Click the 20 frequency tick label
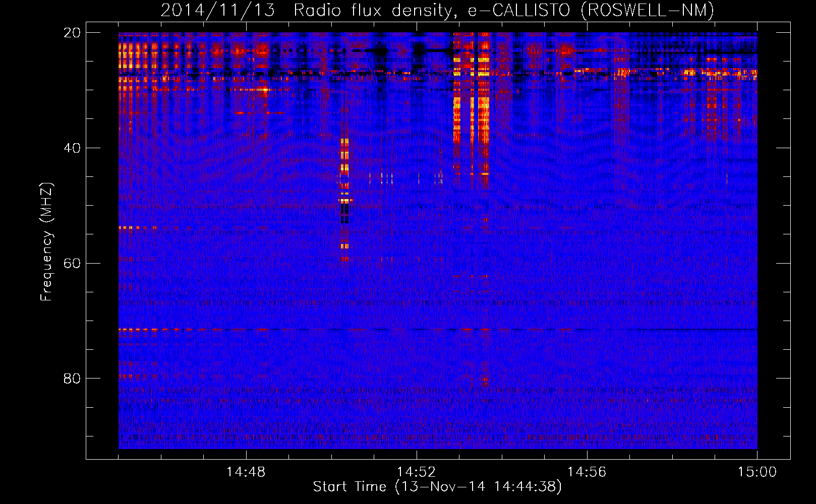 point(72,33)
